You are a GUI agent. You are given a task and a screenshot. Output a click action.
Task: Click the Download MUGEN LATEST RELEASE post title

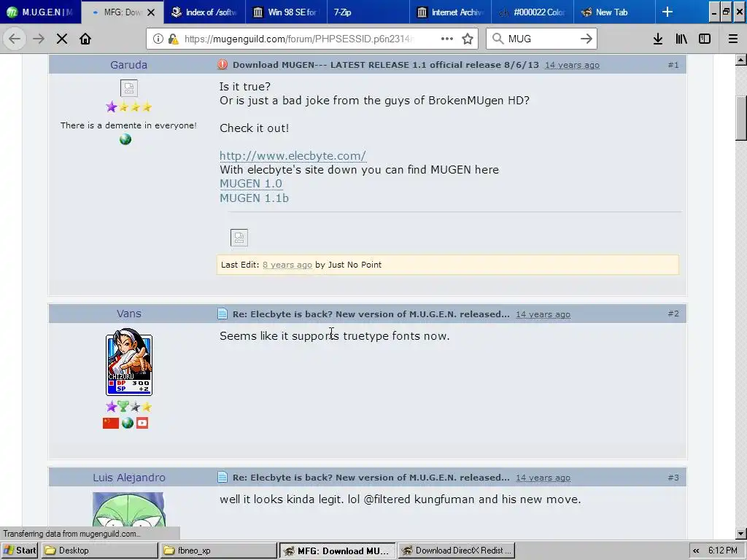[x=386, y=65]
